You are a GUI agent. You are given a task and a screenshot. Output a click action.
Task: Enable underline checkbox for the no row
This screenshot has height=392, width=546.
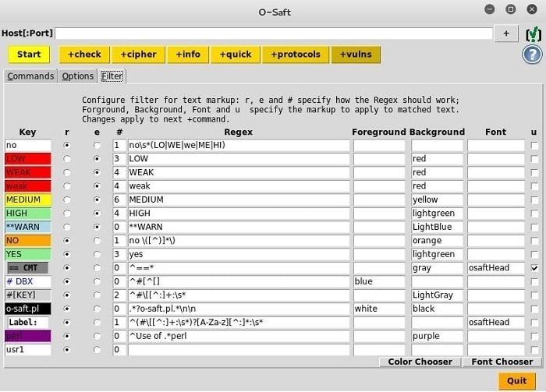(534, 146)
